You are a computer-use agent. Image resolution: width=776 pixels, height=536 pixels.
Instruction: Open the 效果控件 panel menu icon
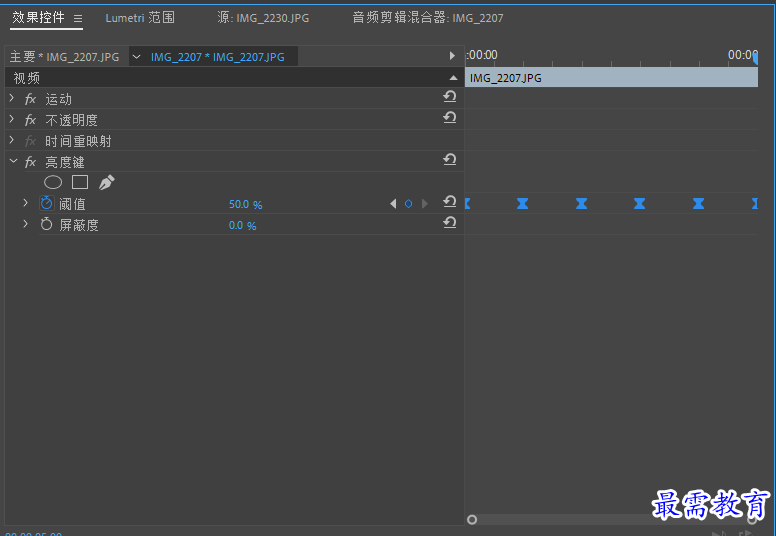78,18
